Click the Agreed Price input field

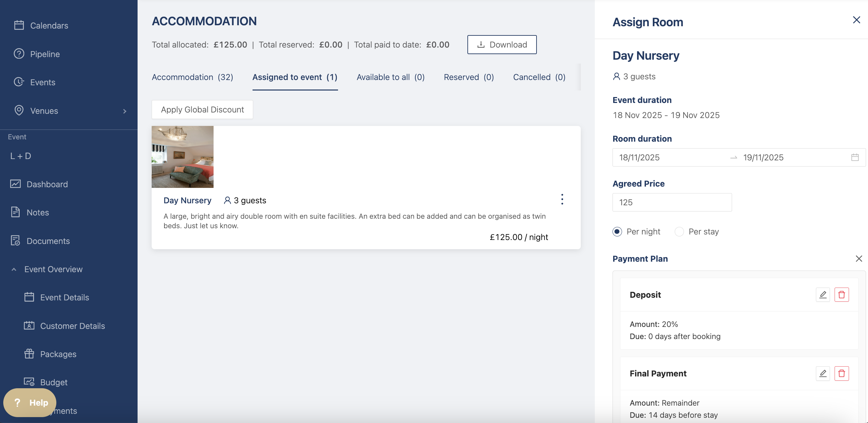click(672, 202)
